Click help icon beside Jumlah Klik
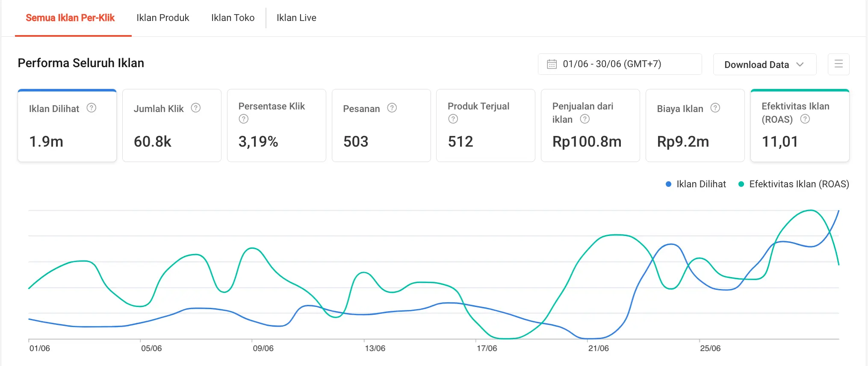The height and width of the screenshot is (366, 868). (x=196, y=108)
